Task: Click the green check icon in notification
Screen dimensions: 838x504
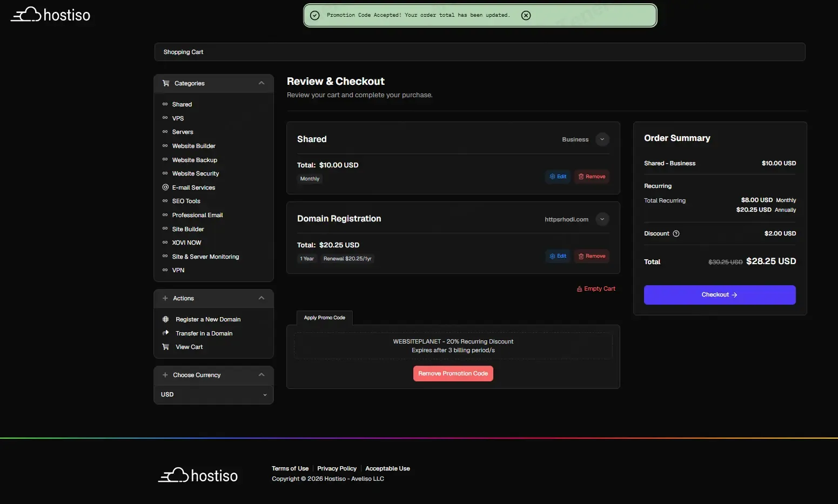Action: point(315,15)
